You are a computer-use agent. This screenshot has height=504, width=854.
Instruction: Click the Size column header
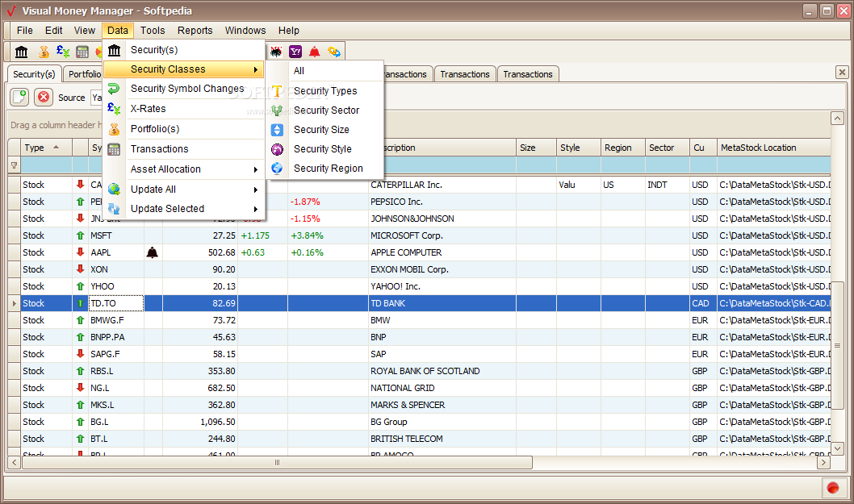coord(536,148)
